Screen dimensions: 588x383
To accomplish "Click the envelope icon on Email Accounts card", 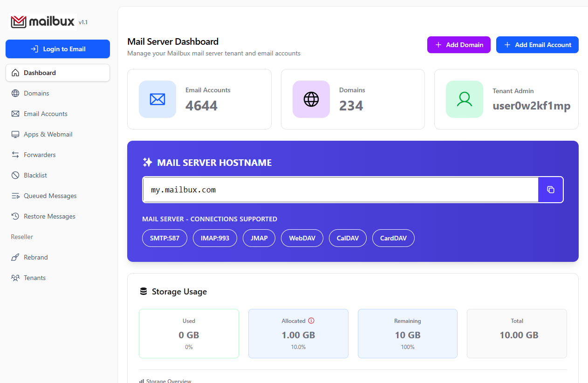I will click(x=157, y=99).
